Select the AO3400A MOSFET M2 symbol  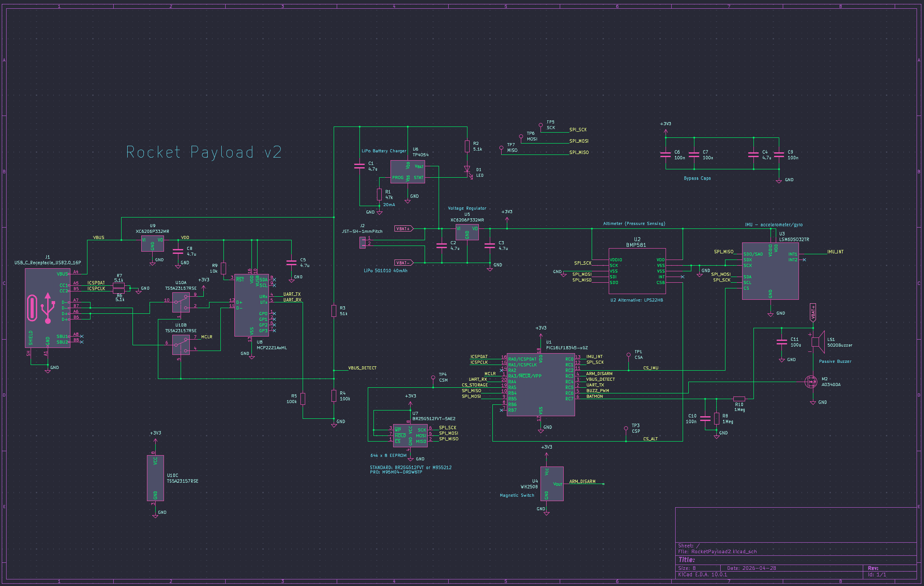coord(811,382)
